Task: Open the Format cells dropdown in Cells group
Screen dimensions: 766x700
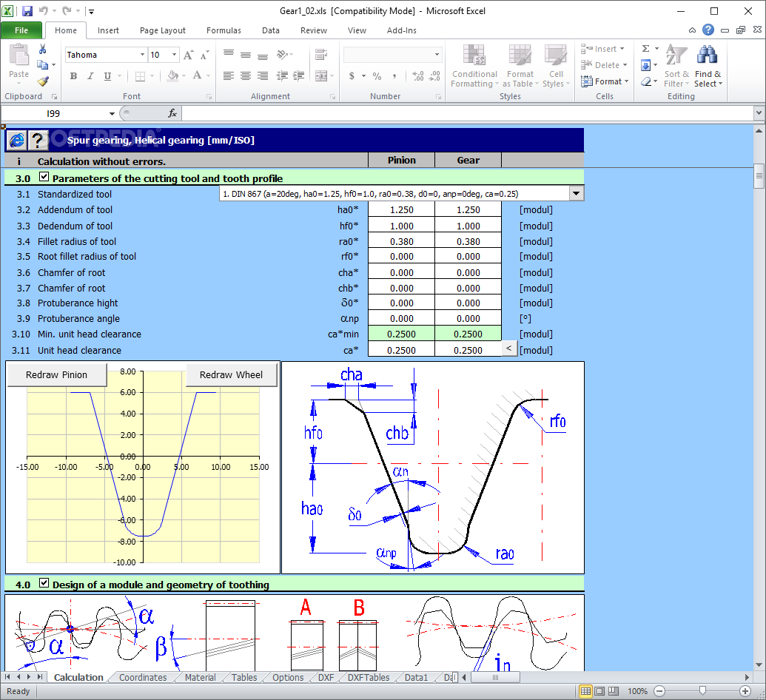Action: (x=605, y=81)
